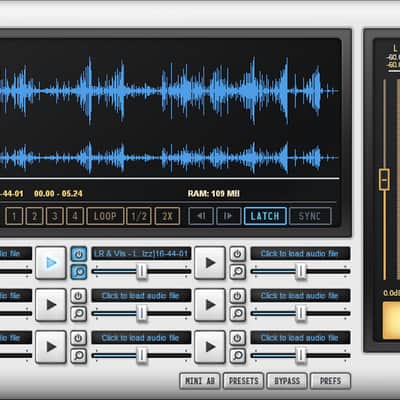Enable the LATCH mode button
The height and width of the screenshot is (400, 400).
click(x=265, y=216)
